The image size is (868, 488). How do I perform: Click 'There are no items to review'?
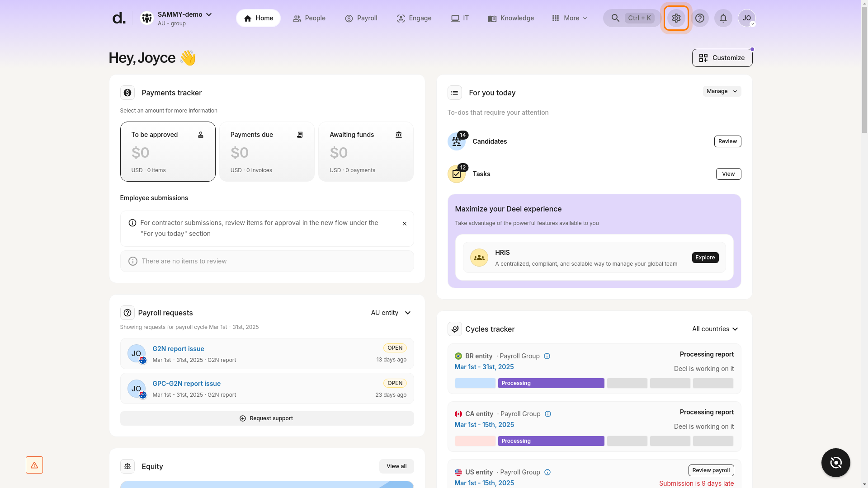[184, 261]
